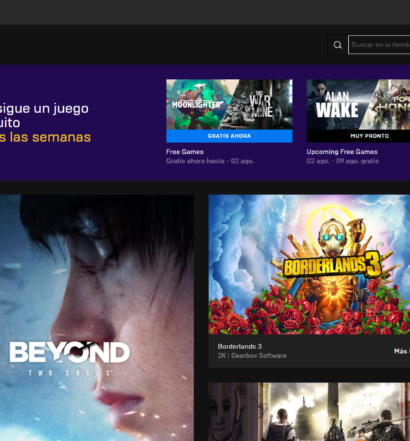This screenshot has height=441, width=410.
Task: Open the Upcoming Free Games link
Action: (x=342, y=152)
